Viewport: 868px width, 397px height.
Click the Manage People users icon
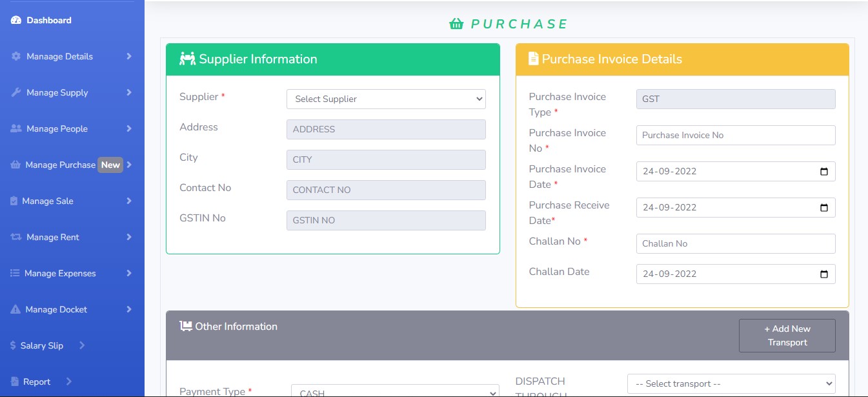pos(16,129)
